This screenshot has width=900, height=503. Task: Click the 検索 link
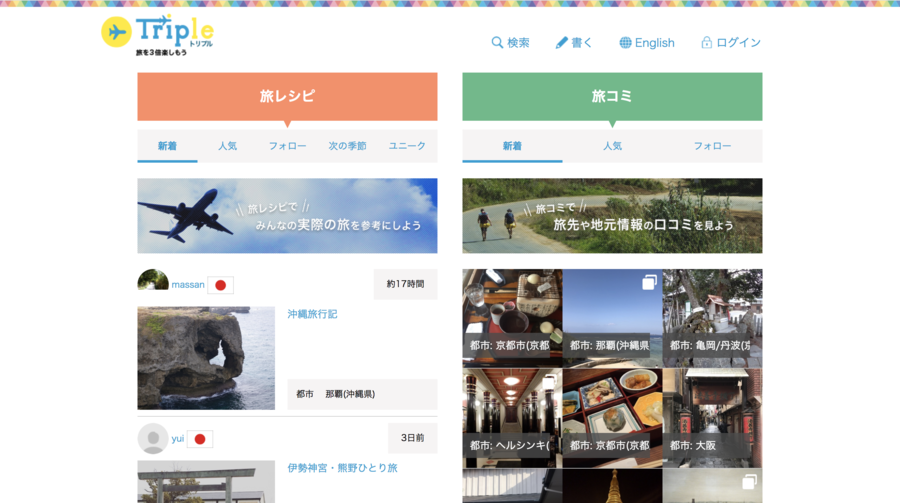pos(511,42)
